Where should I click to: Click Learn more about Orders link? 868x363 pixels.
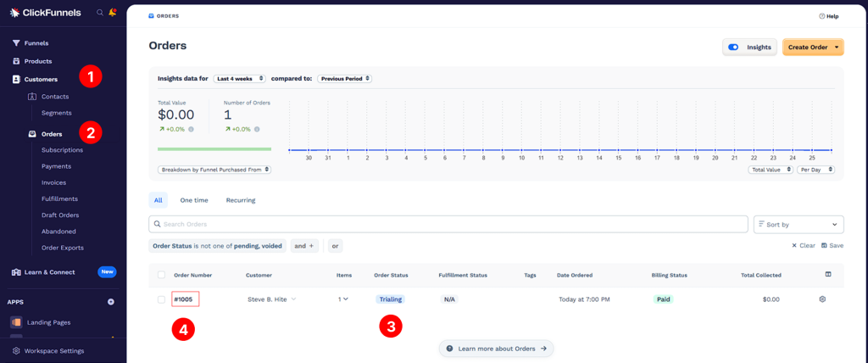coord(496,349)
